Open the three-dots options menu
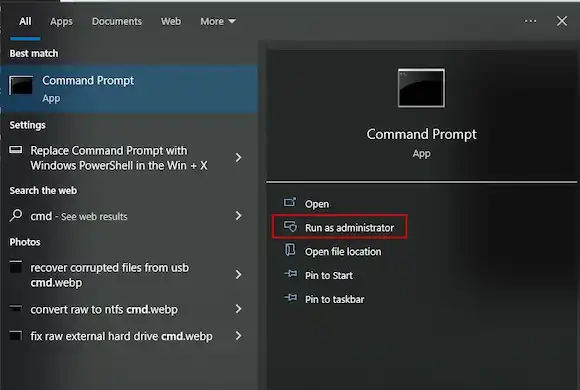The image size is (580, 390). coord(530,21)
